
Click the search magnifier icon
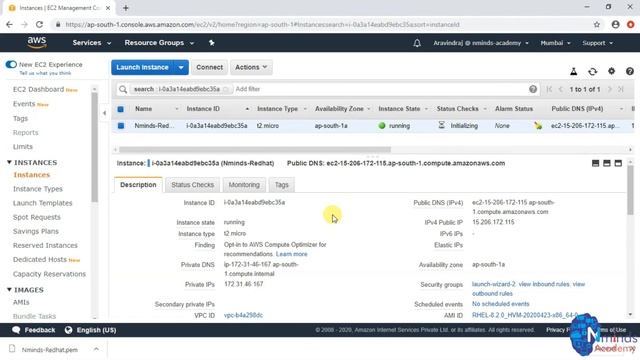tap(122, 89)
